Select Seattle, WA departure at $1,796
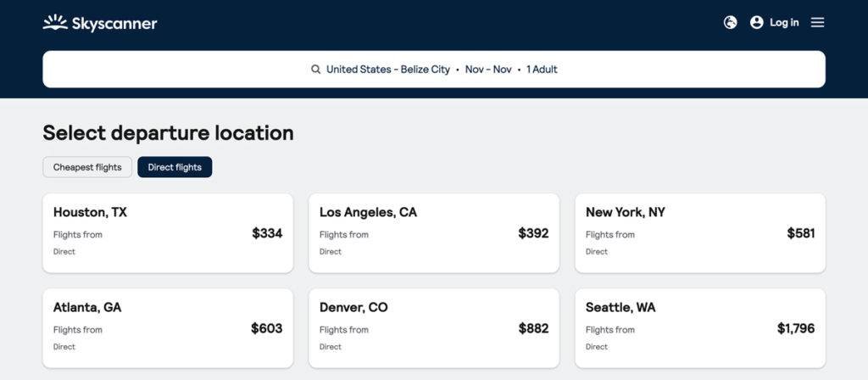This screenshot has height=380, width=868. (700, 328)
